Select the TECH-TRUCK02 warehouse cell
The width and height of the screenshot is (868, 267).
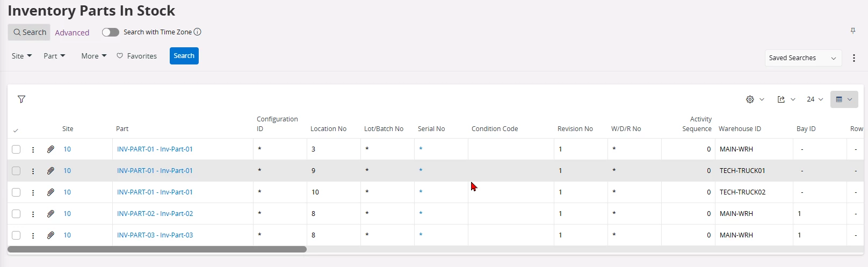pyautogui.click(x=754, y=192)
